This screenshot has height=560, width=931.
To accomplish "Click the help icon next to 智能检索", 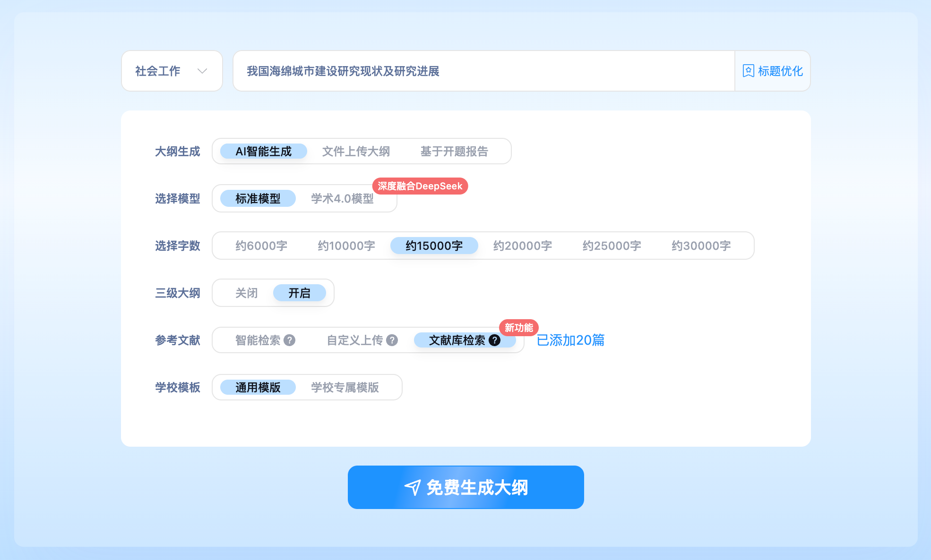I will [x=290, y=340].
